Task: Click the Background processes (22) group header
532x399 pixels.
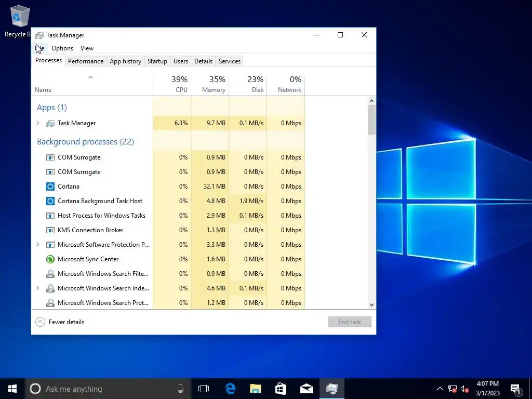Action: pos(86,142)
